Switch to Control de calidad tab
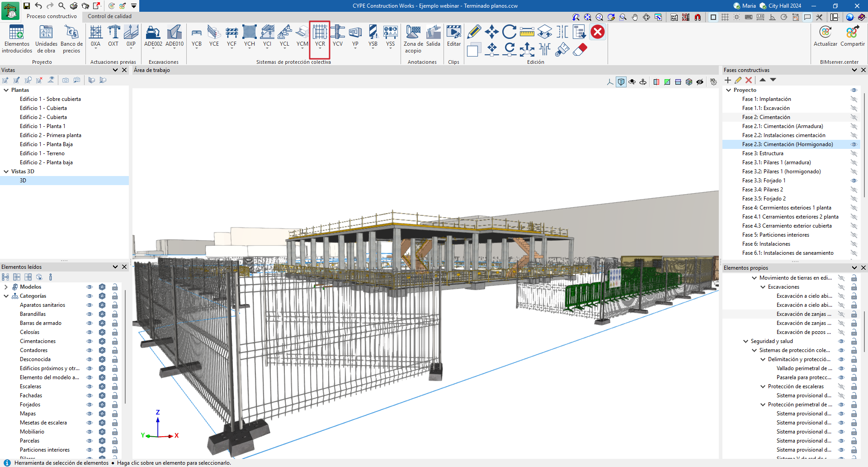Viewport: 868px width, 467px height. [109, 16]
